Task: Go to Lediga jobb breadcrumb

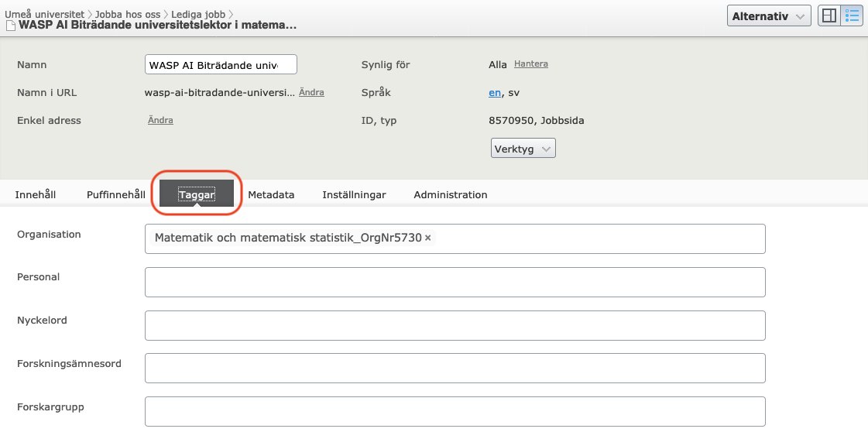Action: pos(198,15)
